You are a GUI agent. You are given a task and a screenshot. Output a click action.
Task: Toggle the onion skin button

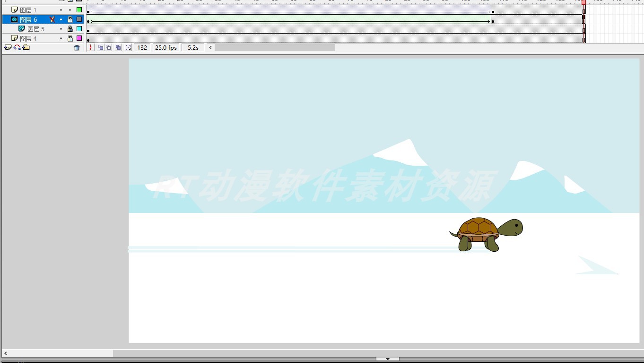point(100,48)
